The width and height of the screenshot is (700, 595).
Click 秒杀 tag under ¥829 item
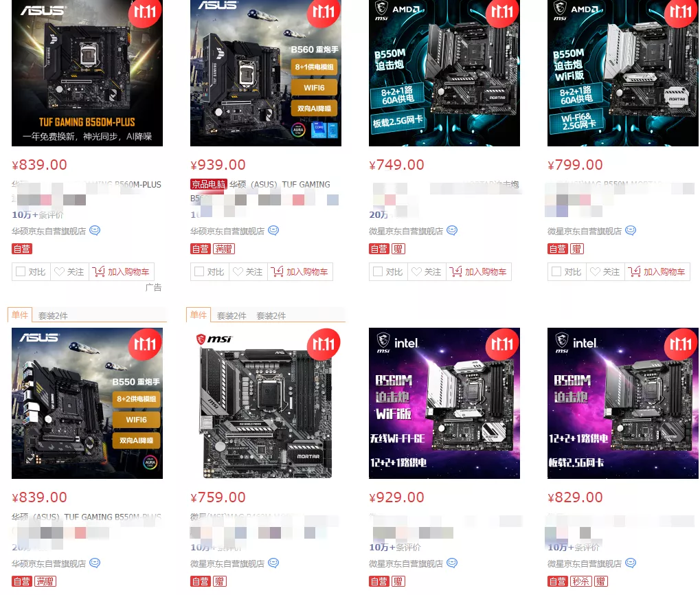point(580,581)
